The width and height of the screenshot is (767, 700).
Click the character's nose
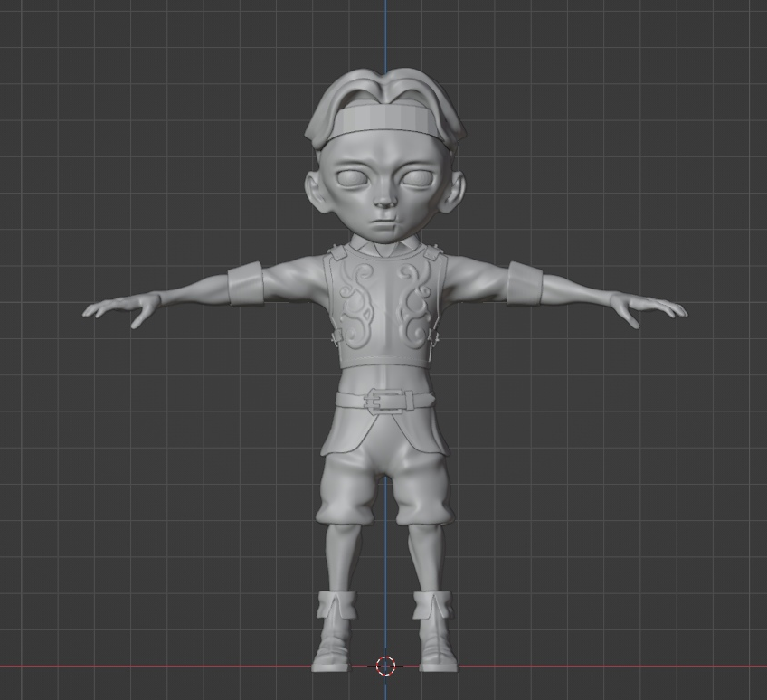coord(384,199)
